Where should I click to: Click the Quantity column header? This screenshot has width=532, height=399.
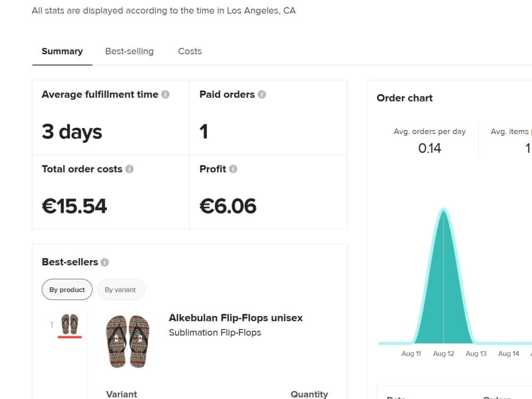[x=309, y=394]
